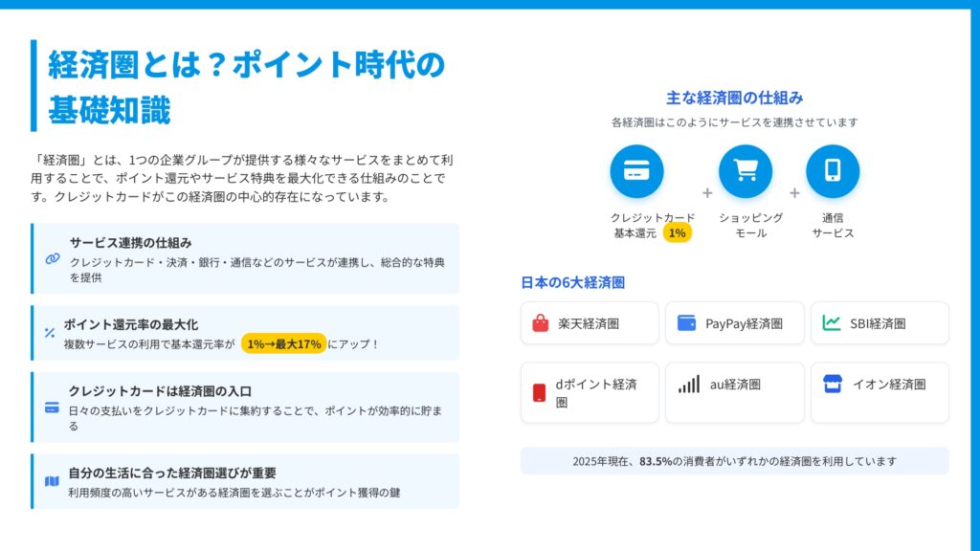Click the blue store イオン icon

[832, 385]
